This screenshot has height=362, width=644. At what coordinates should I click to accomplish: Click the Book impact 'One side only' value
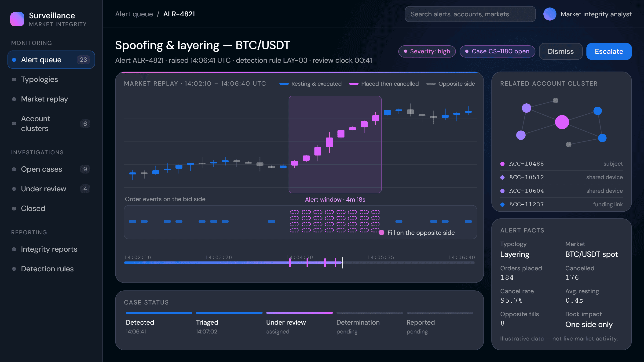click(589, 325)
